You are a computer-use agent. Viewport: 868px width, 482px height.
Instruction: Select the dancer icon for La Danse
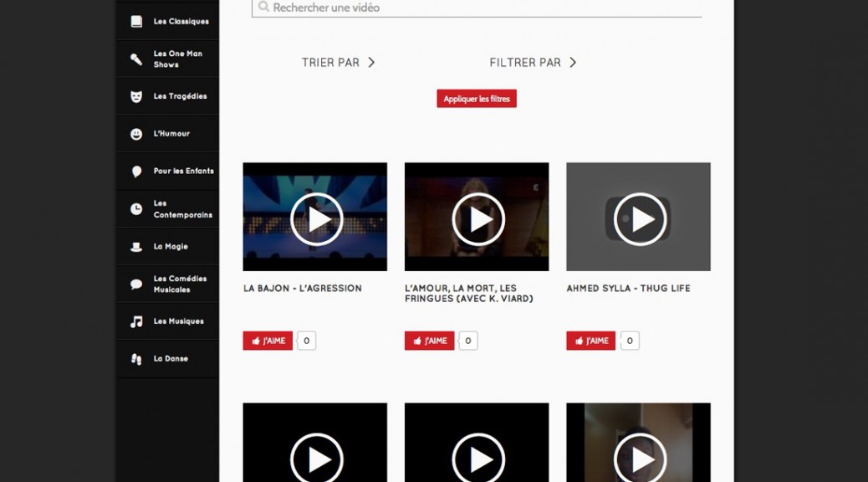click(x=136, y=359)
